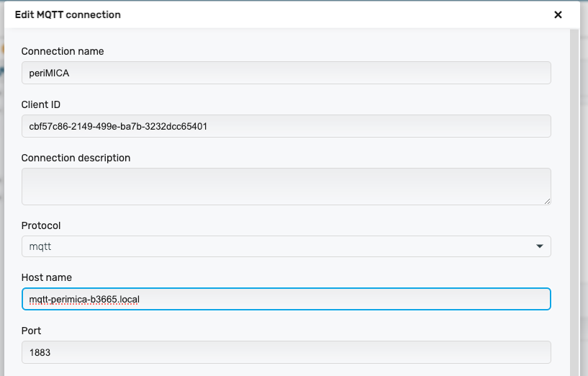Click the "Protocol" label

pos(41,225)
